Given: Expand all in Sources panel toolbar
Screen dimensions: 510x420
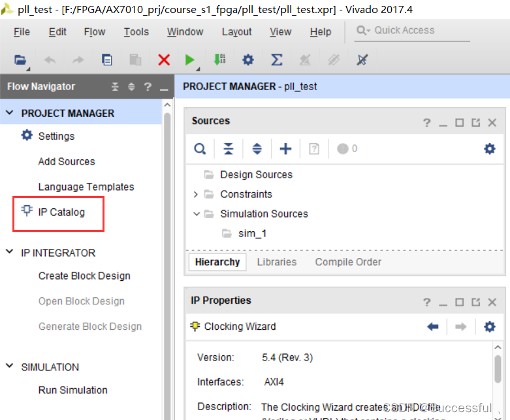Looking at the screenshot, I should [x=257, y=149].
